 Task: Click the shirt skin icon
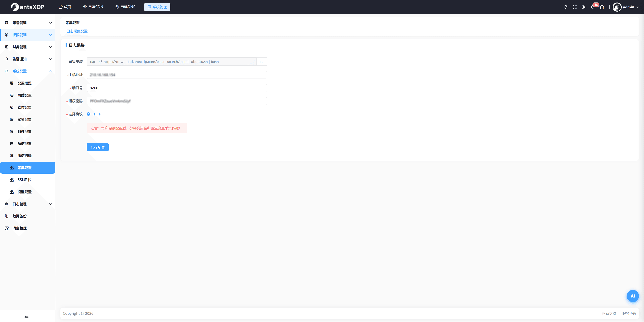(x=602, y=7)
